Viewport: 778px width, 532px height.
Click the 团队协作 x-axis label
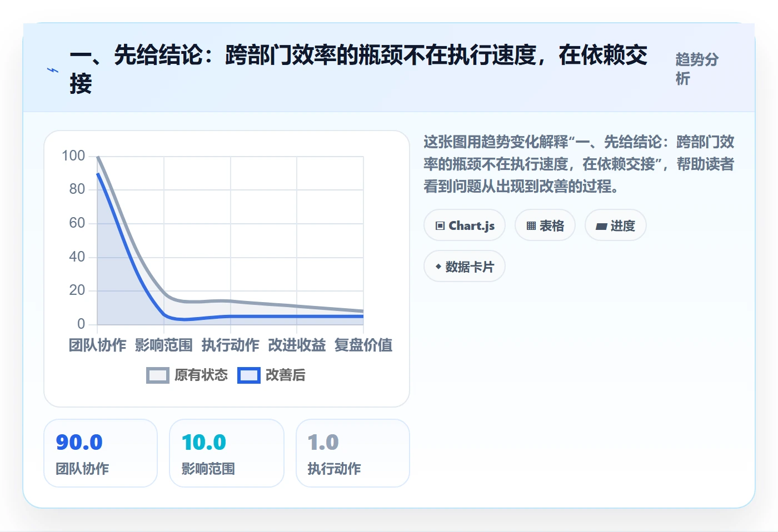coord(97,345)
